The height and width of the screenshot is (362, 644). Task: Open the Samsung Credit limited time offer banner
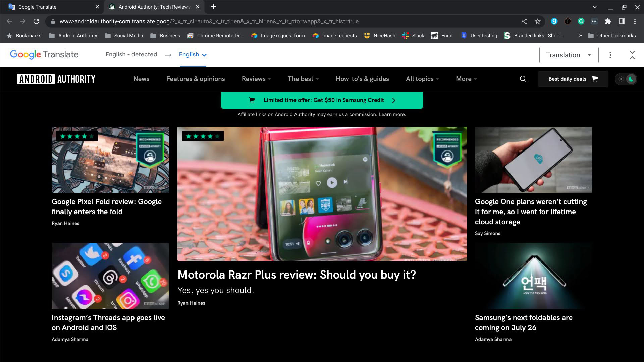click(x=322, y=100)
